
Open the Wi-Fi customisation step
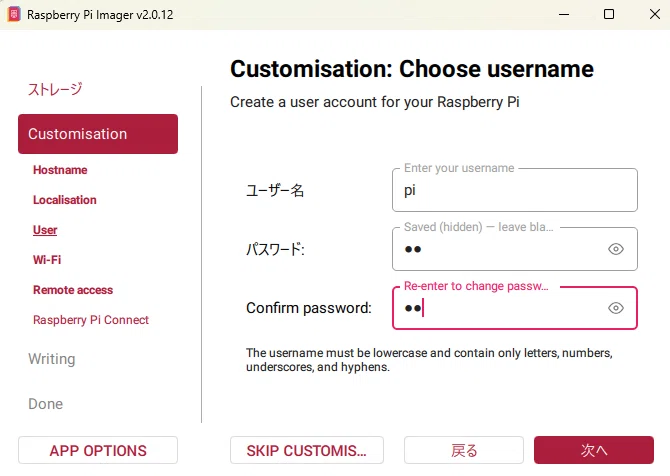[47, 260]
